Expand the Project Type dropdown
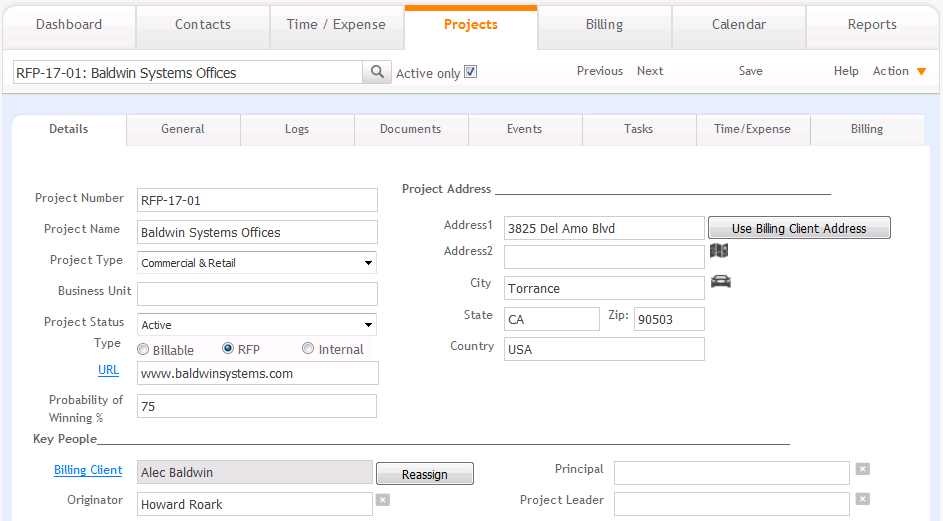This screenshot has height=521, width=943. tap(257, 263)
